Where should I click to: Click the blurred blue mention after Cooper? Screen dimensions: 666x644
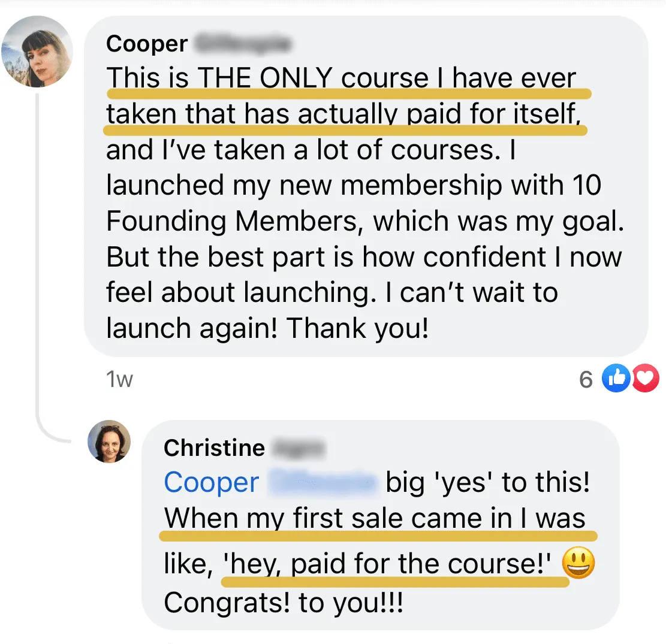click(323, 483)
